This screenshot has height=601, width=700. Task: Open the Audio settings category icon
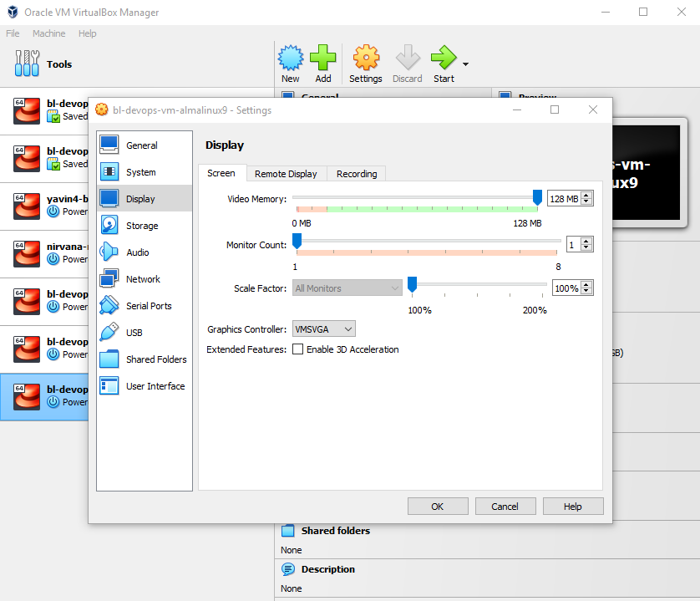(x=109, y=252)
